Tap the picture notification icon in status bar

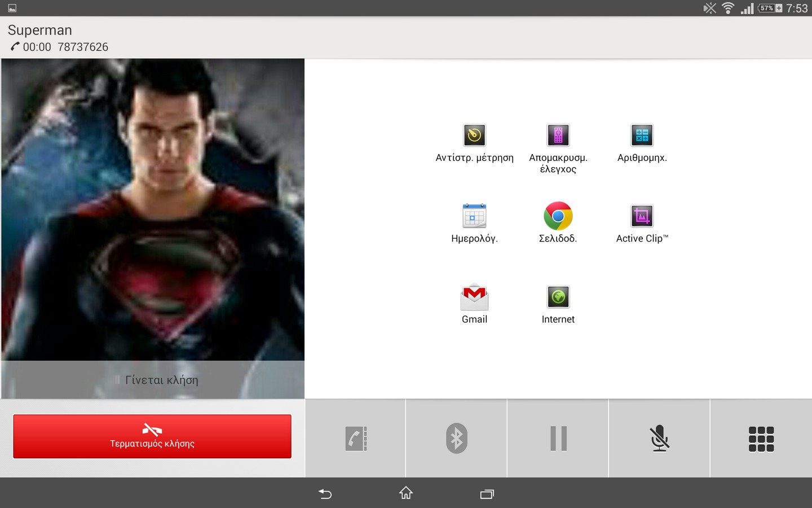(12, 8)
